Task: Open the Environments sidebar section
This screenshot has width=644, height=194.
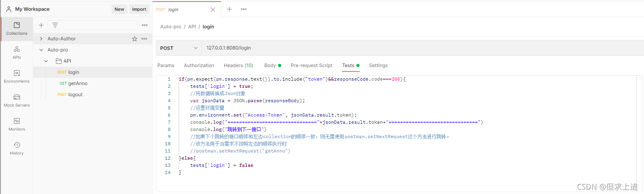Action: pos(17,77)
